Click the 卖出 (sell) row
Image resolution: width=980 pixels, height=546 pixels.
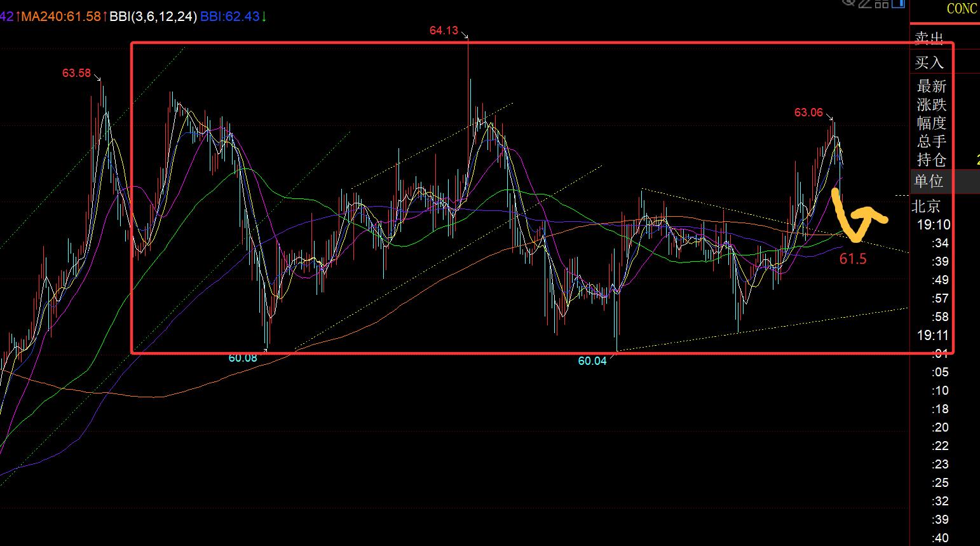929,39
